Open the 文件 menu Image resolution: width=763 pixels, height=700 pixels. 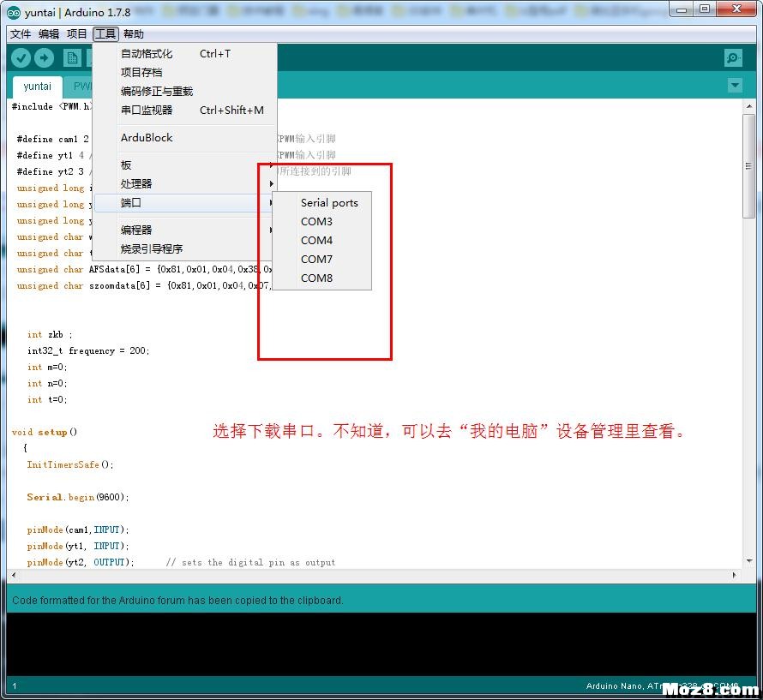tap(21, 33)
